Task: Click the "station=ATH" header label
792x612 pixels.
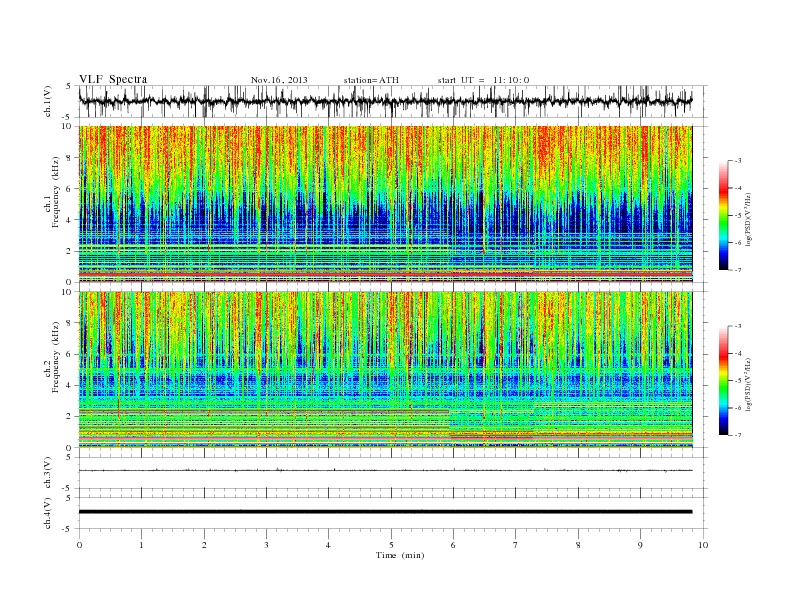Action: point(371,80)
